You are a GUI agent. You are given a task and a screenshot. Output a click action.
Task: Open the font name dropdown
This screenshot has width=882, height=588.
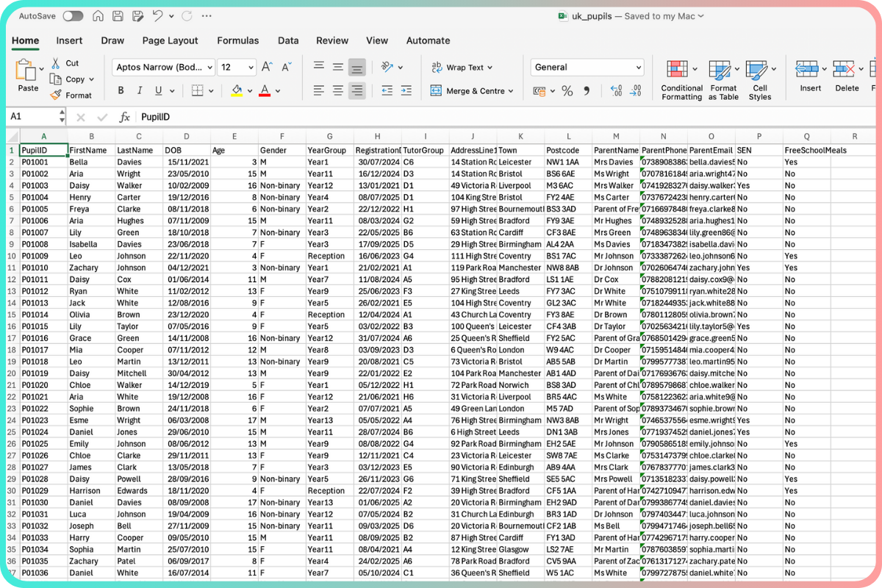click(209, 67)
